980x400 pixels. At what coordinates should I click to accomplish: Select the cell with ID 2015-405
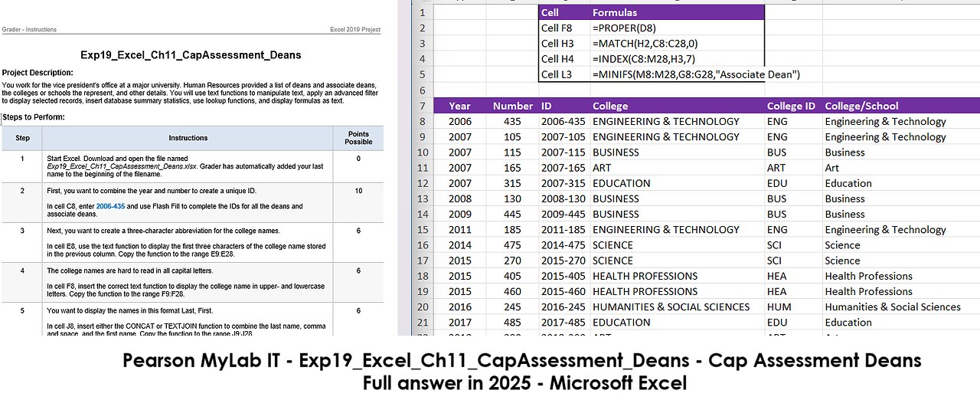pyautogui.click(x=564, y=276)
